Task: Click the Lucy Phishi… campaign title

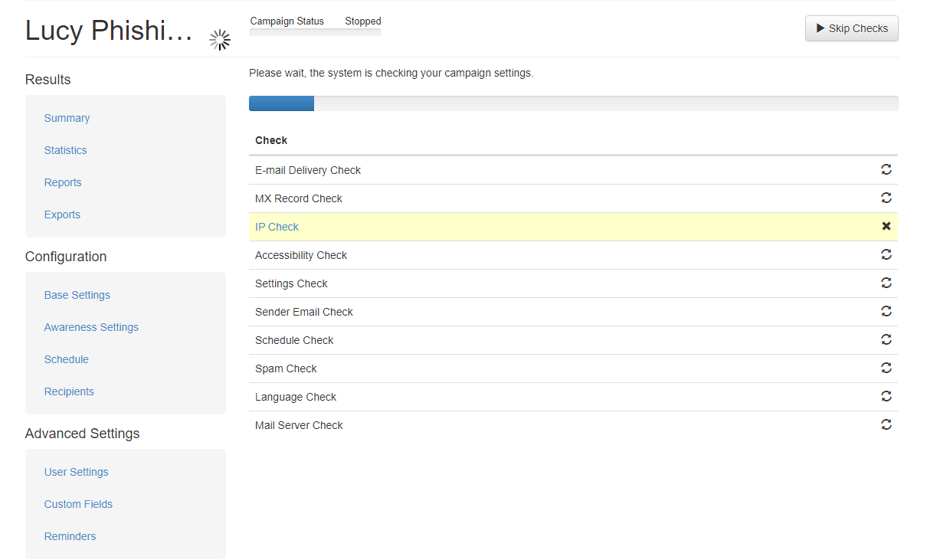Action: coord(109,31)
